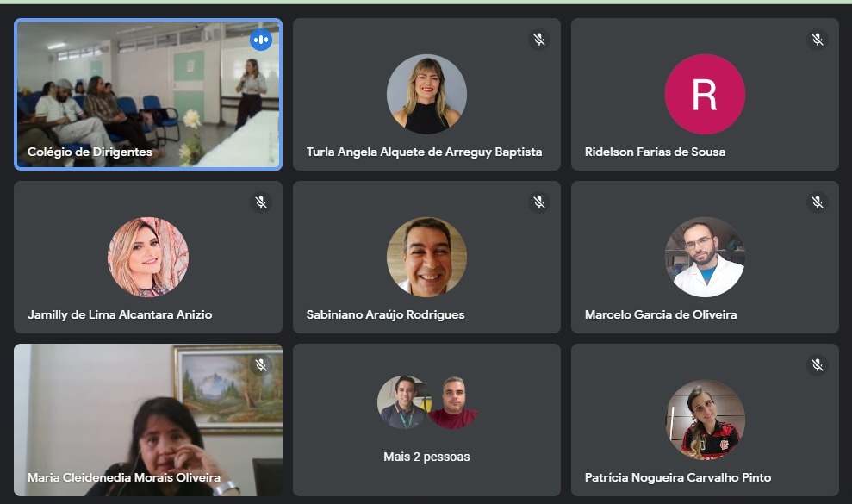The width and height of the screenshot is (852, 504).
Task: Click muted mic icon on Patrícia Nogueira's tile
Action: coord(818,364)
